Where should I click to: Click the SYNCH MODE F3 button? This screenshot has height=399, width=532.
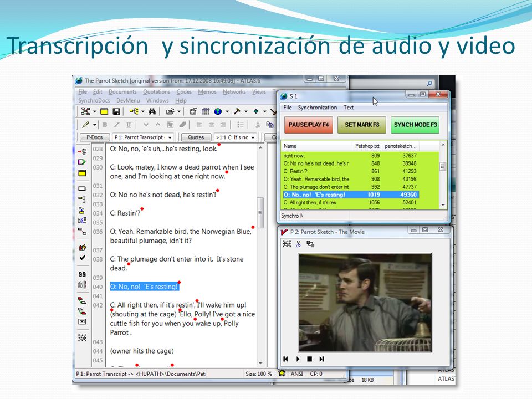[415, 125]
